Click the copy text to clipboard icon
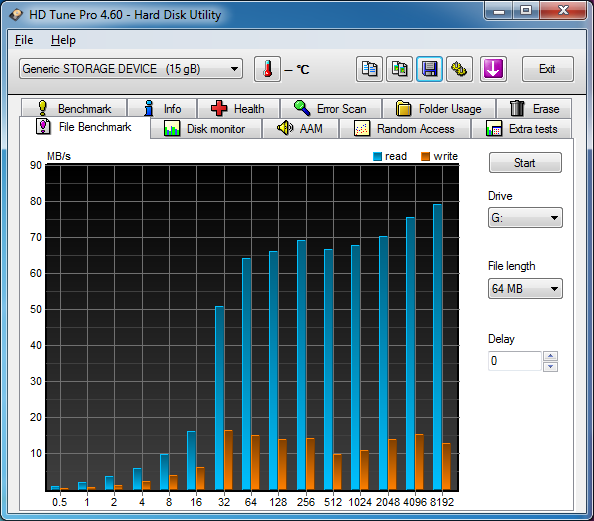The width and height of the screenshot is (594, 521). tap(369, 69)
